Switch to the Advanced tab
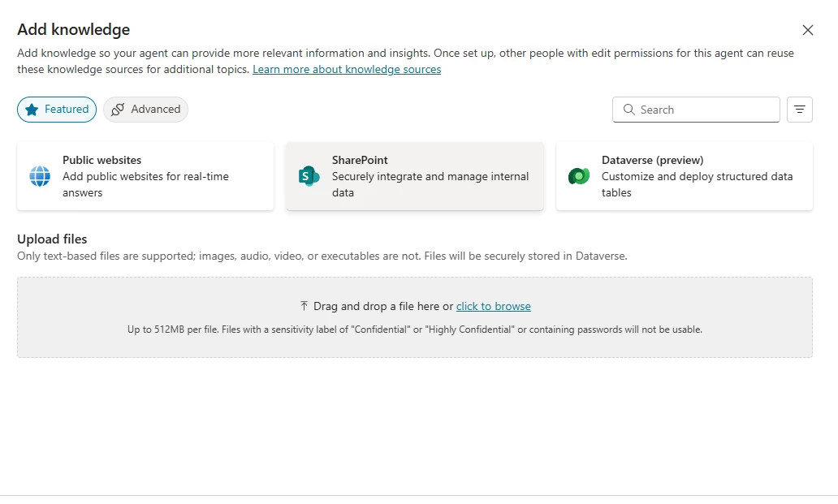 tap(145, 110)
